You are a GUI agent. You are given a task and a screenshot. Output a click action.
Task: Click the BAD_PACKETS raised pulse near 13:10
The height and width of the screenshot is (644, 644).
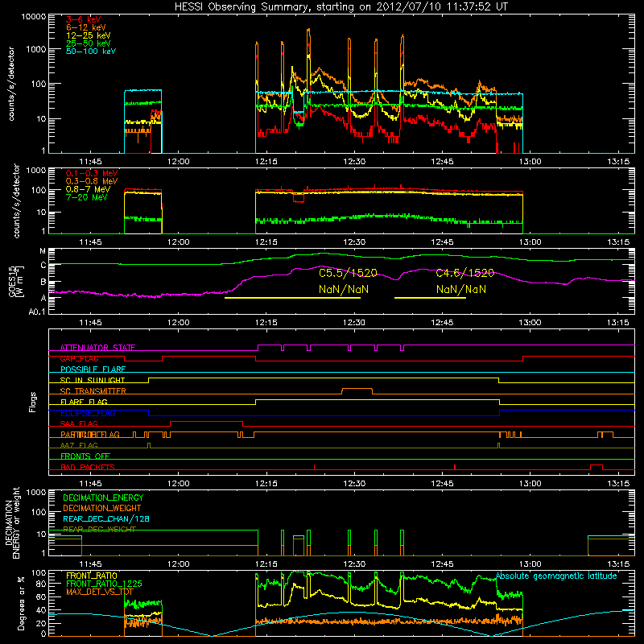(597, 467)
